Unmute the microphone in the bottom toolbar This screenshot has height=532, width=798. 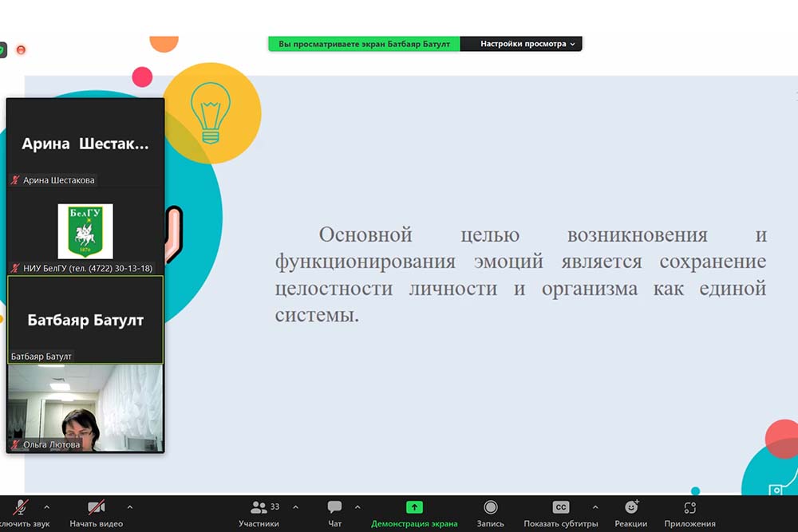pos(22,508)
